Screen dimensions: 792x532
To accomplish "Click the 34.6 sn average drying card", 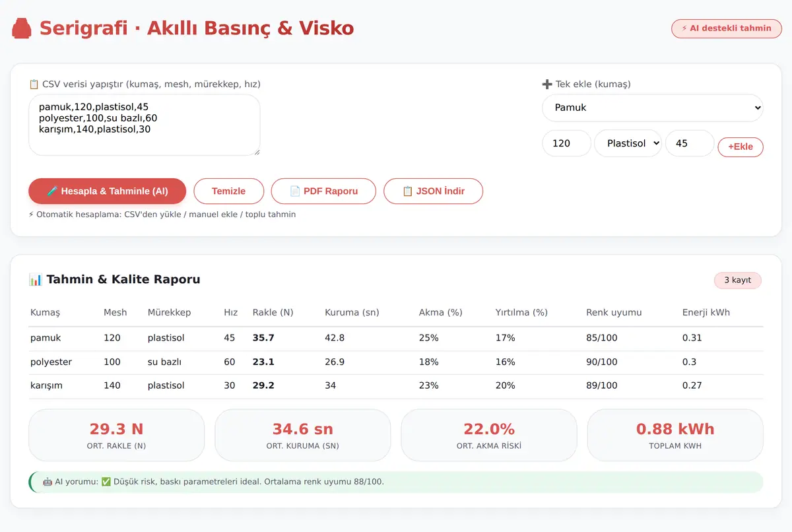I will [303, 435].
